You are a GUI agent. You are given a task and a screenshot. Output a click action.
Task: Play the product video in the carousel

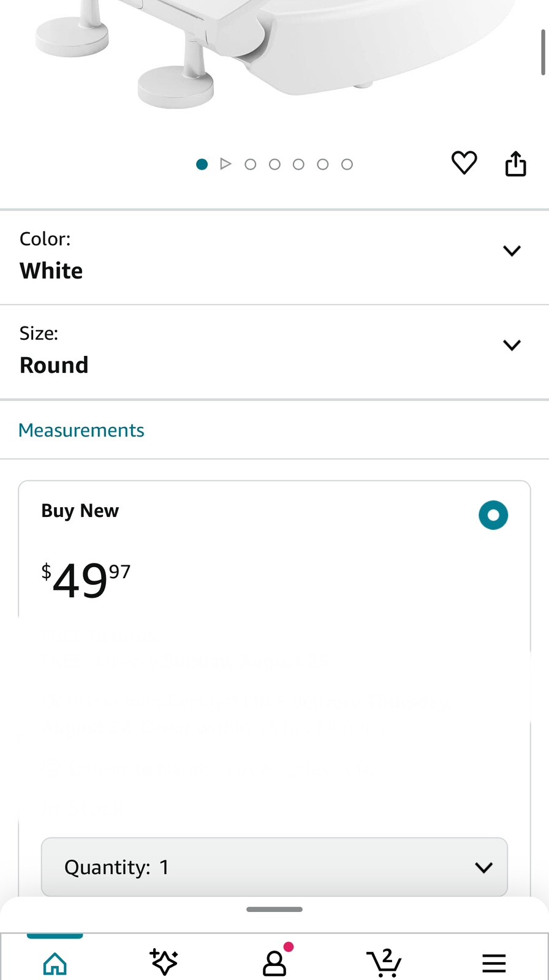coord(226,164)
